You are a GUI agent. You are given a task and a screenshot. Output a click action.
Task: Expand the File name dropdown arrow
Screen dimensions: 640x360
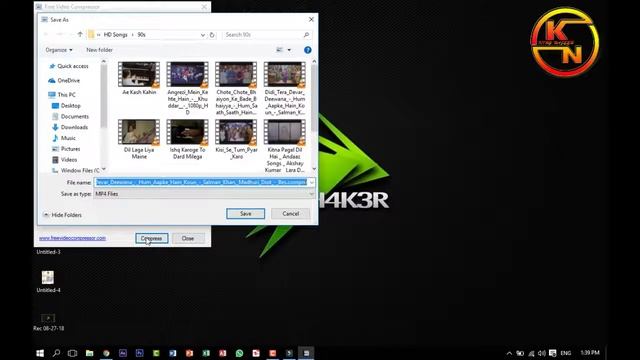(312, 182)
